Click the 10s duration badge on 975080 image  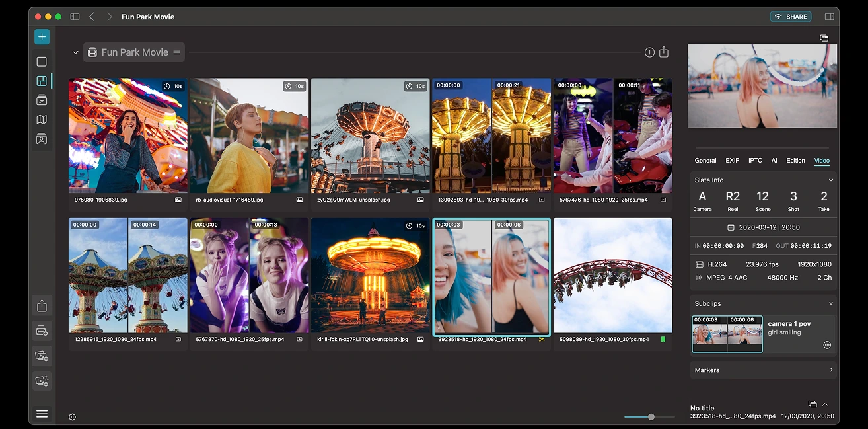[x=173, y=86]
